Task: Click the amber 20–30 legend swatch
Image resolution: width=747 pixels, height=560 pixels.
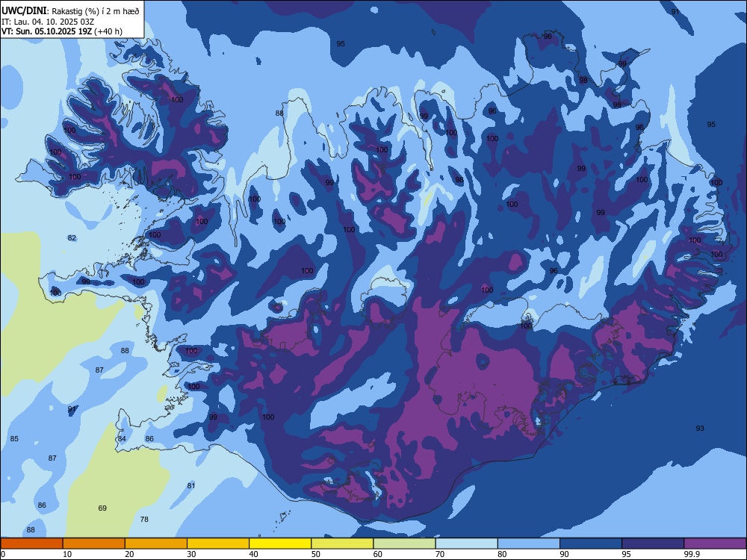Action: point(156,544)
